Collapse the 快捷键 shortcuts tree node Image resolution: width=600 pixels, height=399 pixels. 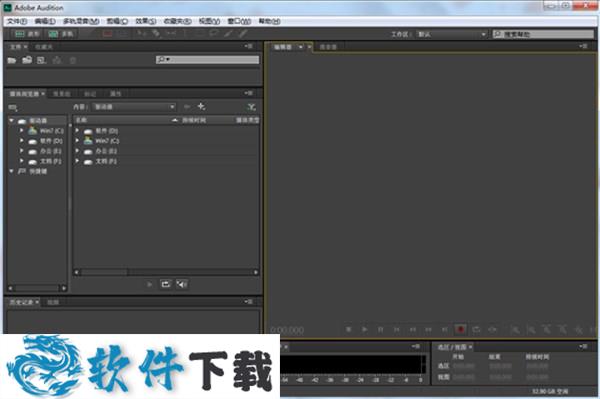tap(11, 171)
